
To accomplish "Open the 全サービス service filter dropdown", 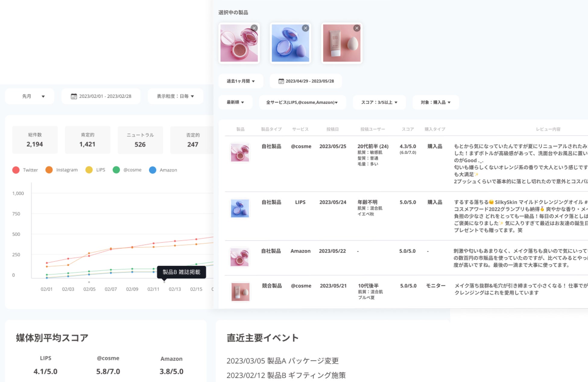I will tap(302, 102).
